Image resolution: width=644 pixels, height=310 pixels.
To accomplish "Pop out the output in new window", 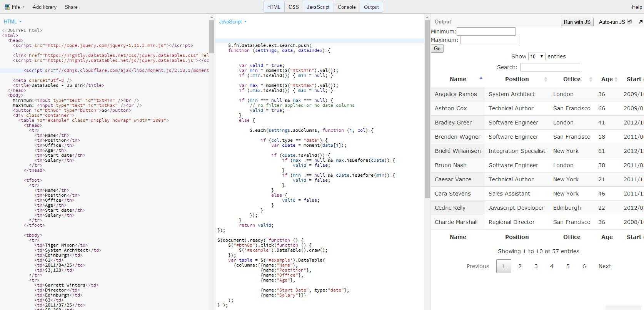I will [641, 22].
